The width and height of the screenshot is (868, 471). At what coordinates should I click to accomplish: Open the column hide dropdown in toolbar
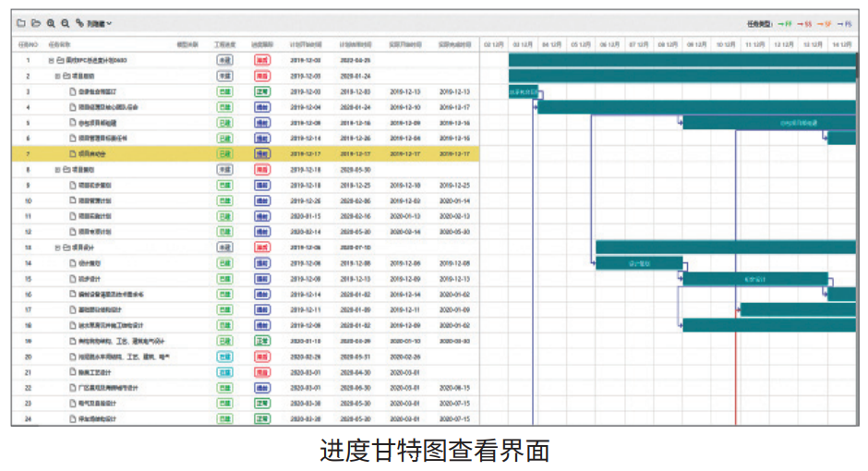point(100,23)
